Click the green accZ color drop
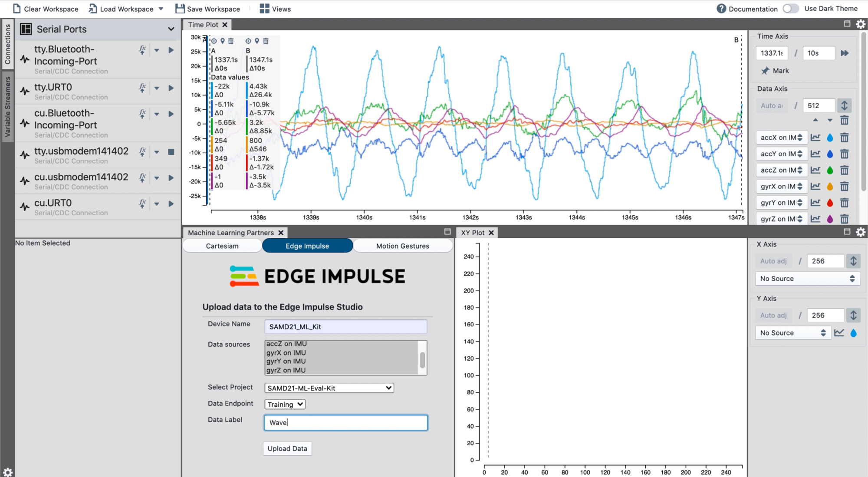This screenshot has height=477, width=868. click(830, 170)
